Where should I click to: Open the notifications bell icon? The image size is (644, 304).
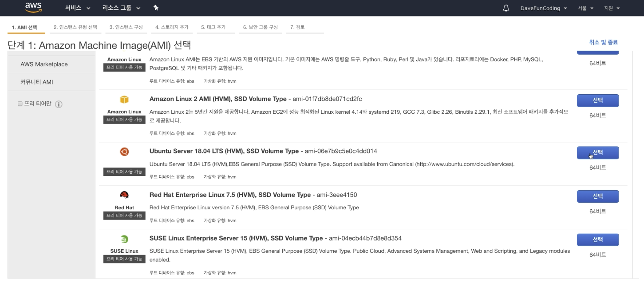(x=506, y=8)
